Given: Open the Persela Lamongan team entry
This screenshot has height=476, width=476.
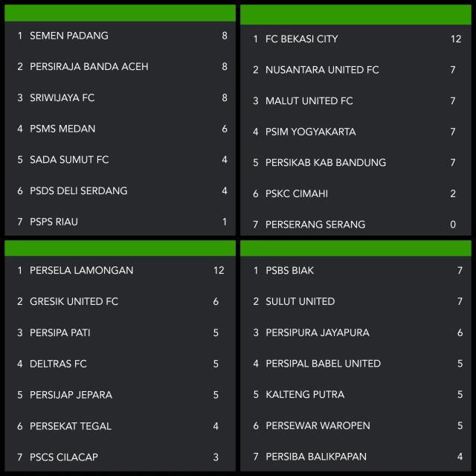Looking at the screenshot, I should point(120,271).
